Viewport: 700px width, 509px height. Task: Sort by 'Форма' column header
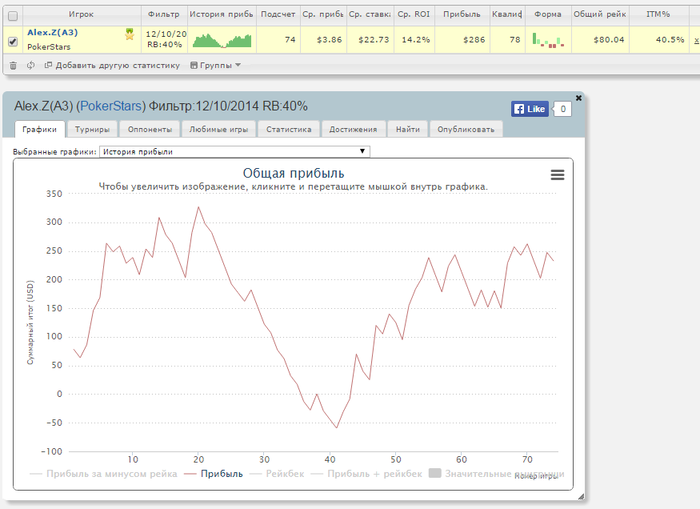tap(548, 14)
